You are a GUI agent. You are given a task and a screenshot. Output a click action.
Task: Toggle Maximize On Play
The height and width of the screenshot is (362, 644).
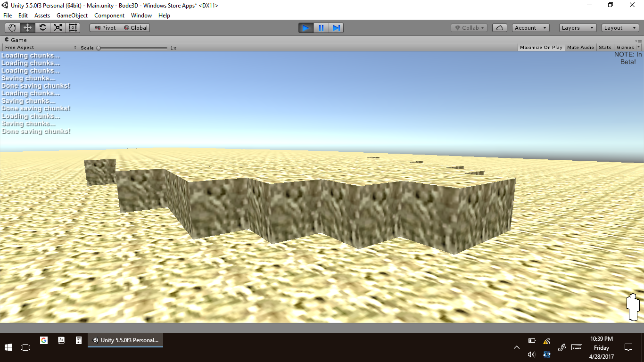pos(541,48)
